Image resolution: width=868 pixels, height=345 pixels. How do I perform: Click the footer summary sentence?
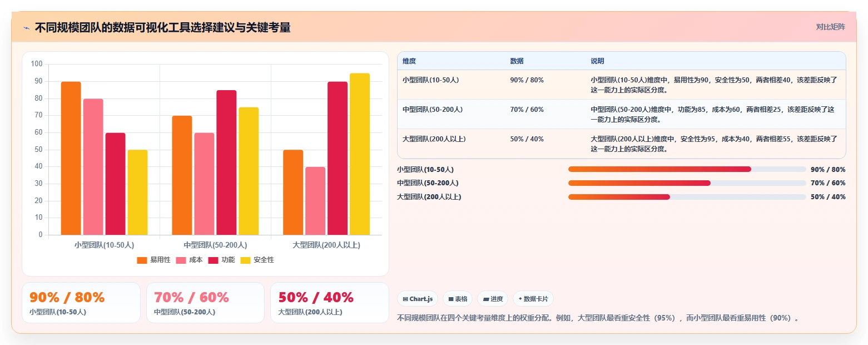[x=599, y=318]
